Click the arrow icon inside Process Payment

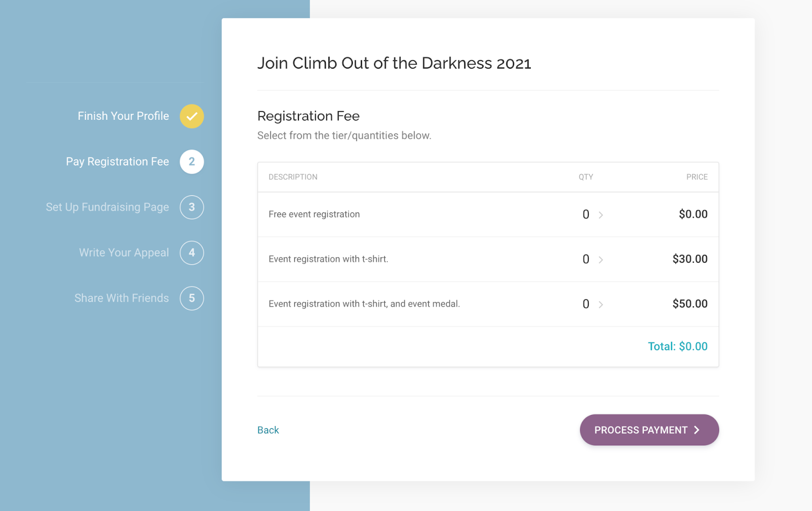(697, 430)
